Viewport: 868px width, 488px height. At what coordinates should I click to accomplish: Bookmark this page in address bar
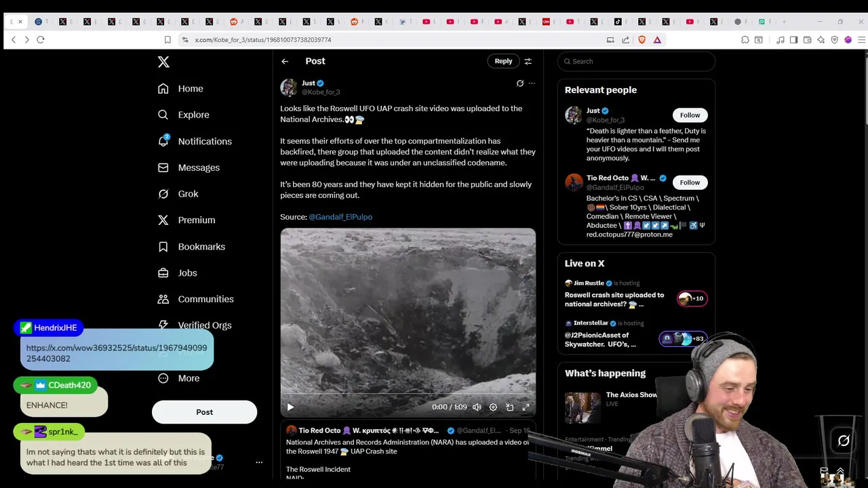click(x=167, y=40)
